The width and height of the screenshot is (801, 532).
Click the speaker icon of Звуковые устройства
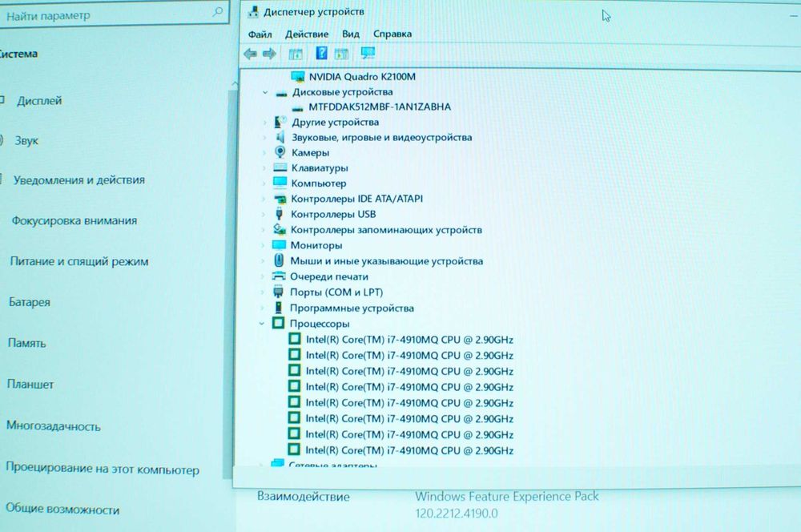pyautogui.click(x=280, y=137)
